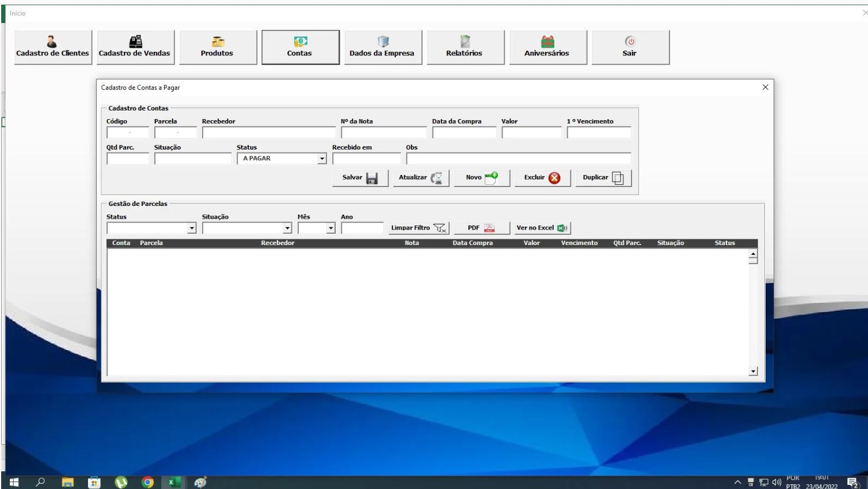Open the Relatórios reports module
Viewport: 868px width, 489px height.
click(x=465, y=47)
